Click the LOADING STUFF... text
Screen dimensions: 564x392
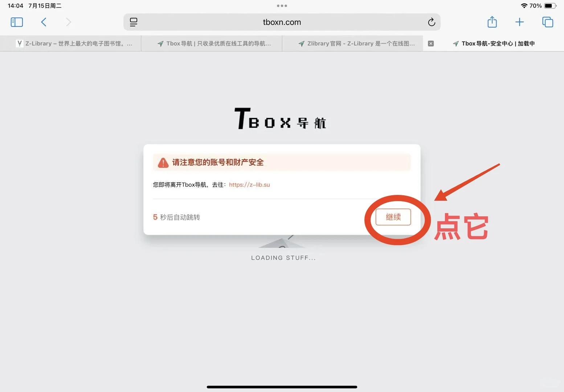[x=283, y=258]
